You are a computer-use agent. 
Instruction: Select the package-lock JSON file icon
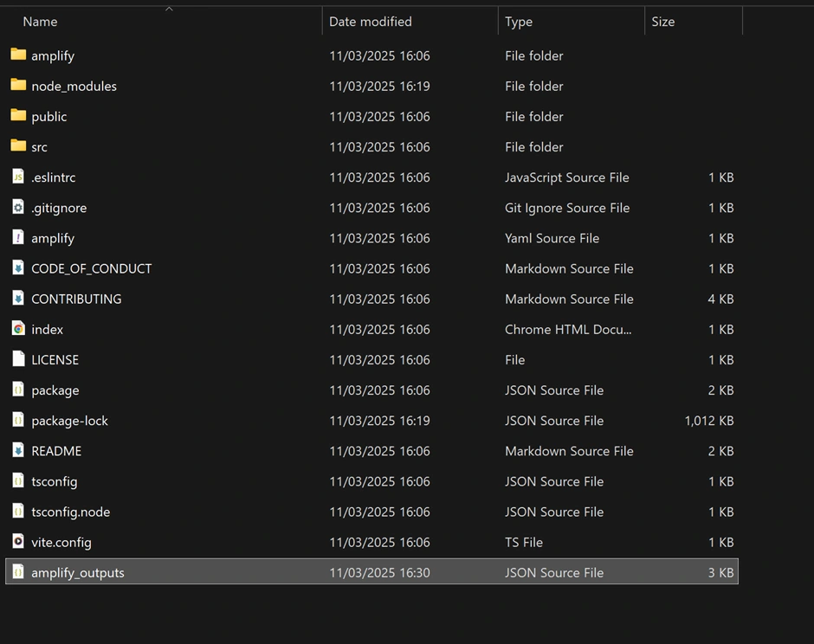point(18,421)
